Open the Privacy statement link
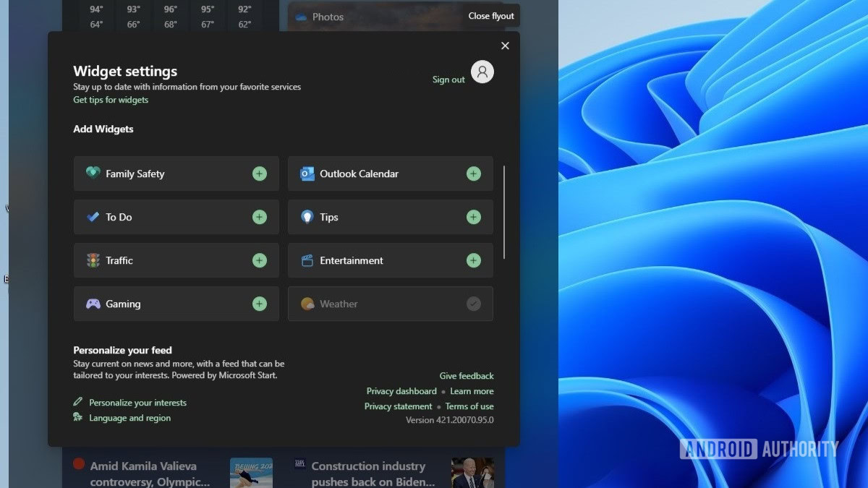This screenshot has height=488, width=868. [398, 406]
